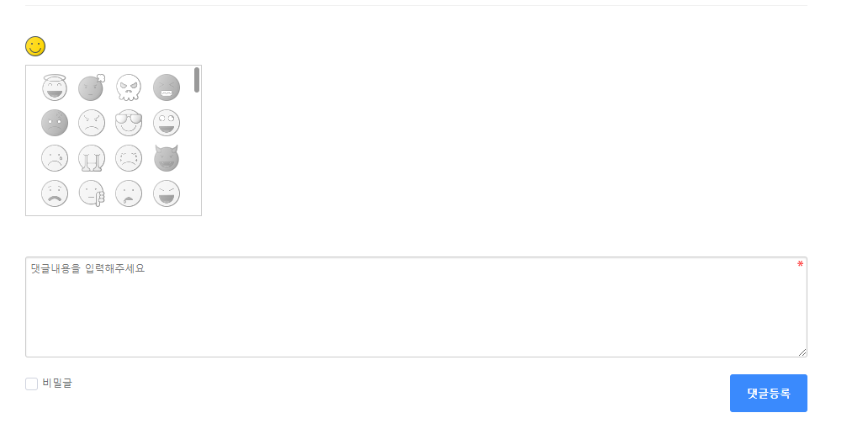The width and height of the screenshot is (868, 434).
Task: Focus the 댓글내용을 입력해주세요 comment textarea
Action: (x=416, y=307)
